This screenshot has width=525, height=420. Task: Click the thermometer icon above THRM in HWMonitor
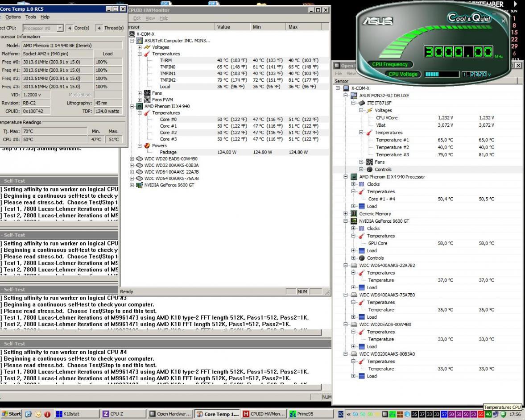147,54
